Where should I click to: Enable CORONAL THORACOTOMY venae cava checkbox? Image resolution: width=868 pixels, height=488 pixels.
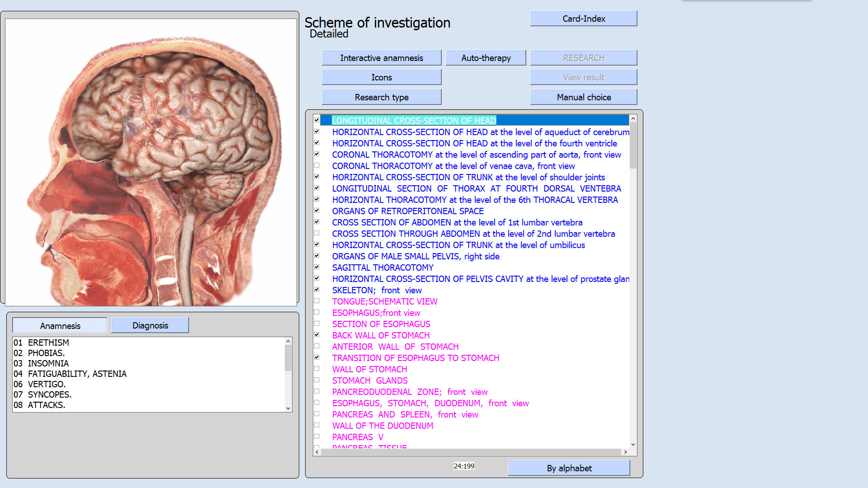tap(317, 165)
